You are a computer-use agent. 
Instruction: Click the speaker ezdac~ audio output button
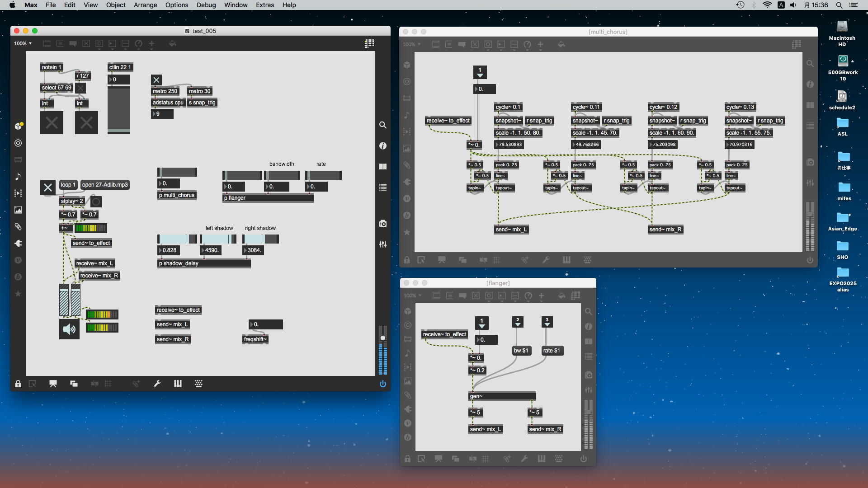pos(69,329)
